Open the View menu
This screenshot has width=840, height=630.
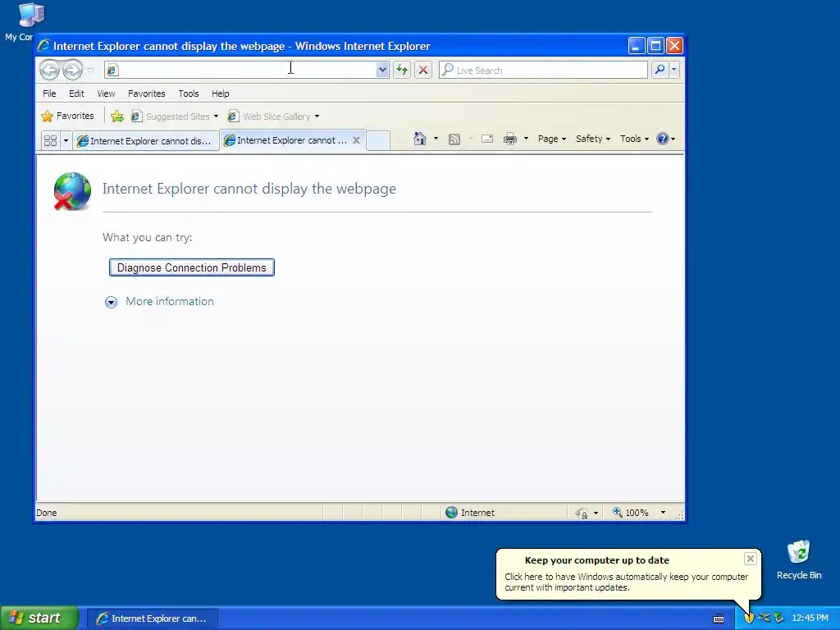click(x=106, y=94)
